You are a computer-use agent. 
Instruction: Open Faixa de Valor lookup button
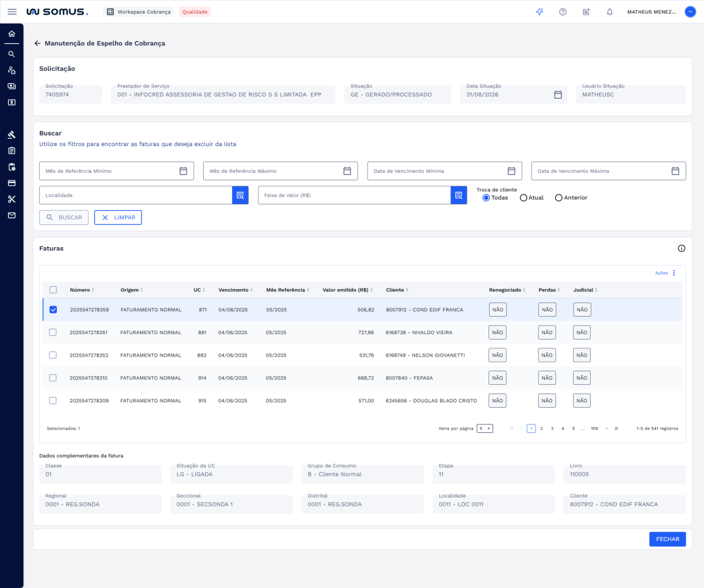tap(459, 196)
